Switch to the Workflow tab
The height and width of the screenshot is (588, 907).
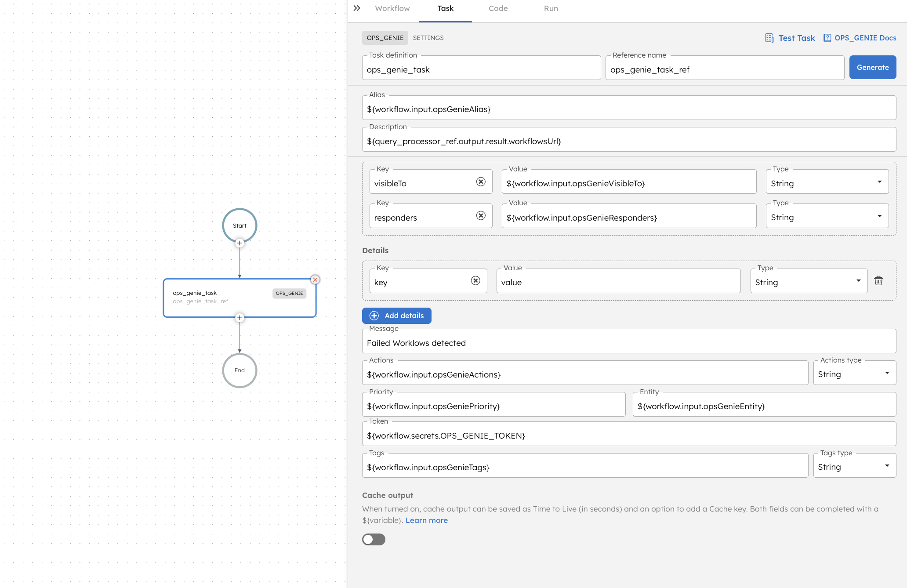(x=392, y=8)
